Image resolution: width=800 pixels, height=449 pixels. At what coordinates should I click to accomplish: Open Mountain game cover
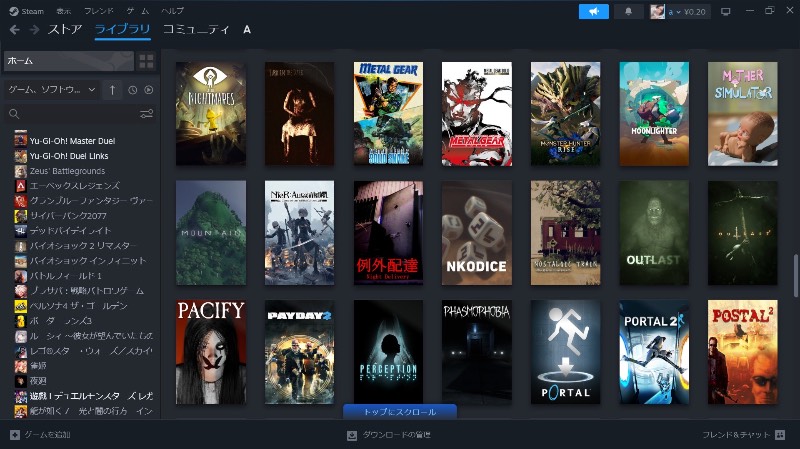point(211,233)
